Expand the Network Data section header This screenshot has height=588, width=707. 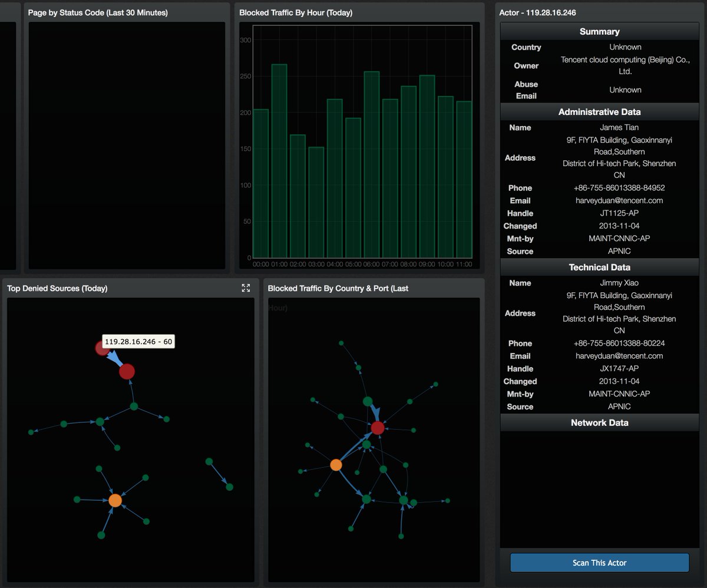[599, 423]
